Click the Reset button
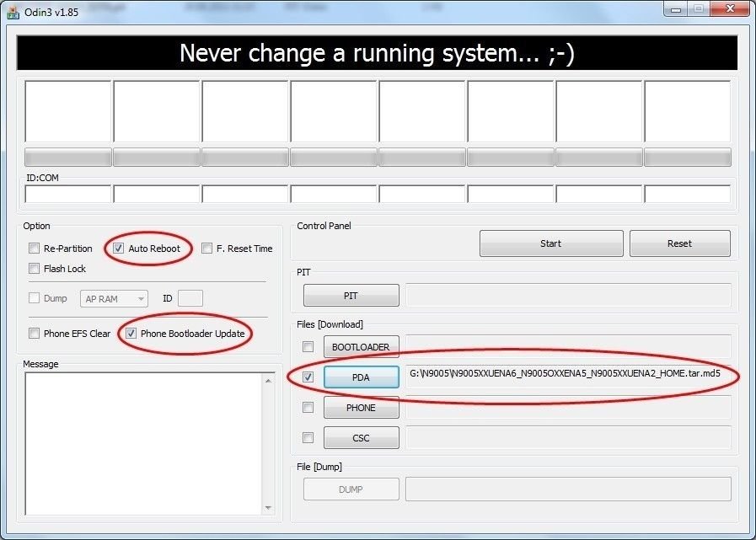This screenshot has height=540, width=756. click(x=680, y=243)
